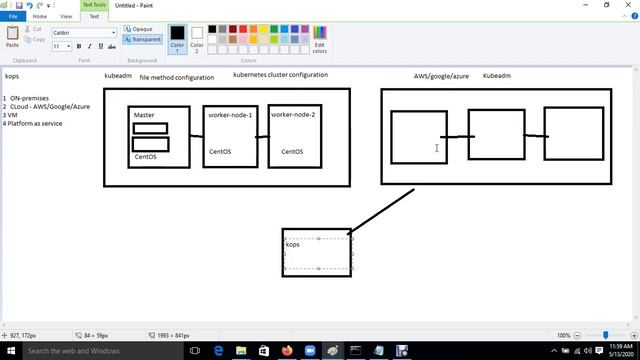Click horizontal scrollbar right arrow
The height and width of the screenshot is (360, 640).
(x=629, y=325)
